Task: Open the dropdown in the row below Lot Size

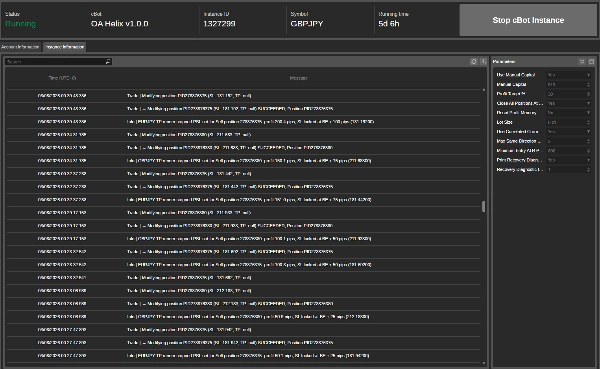Action: [569, 132]
